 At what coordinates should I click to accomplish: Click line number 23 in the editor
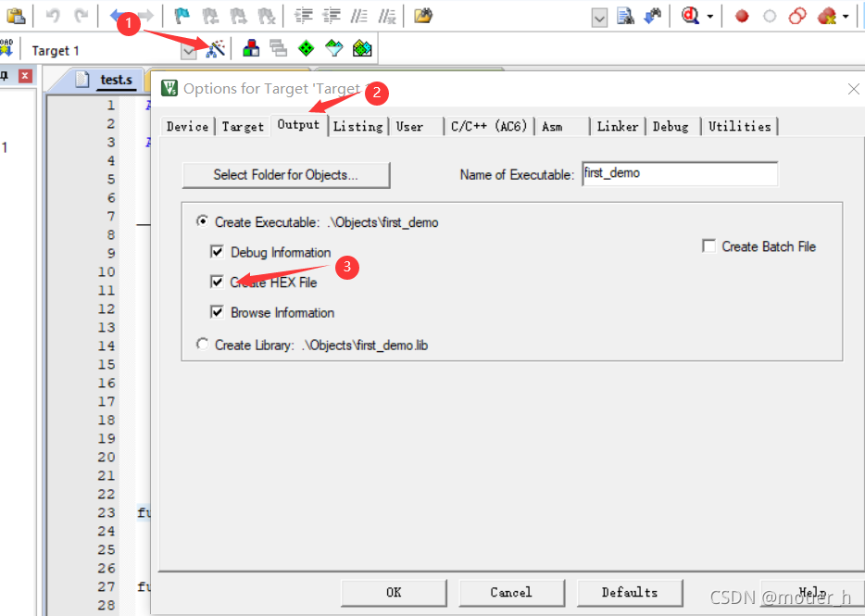[107, 512]
